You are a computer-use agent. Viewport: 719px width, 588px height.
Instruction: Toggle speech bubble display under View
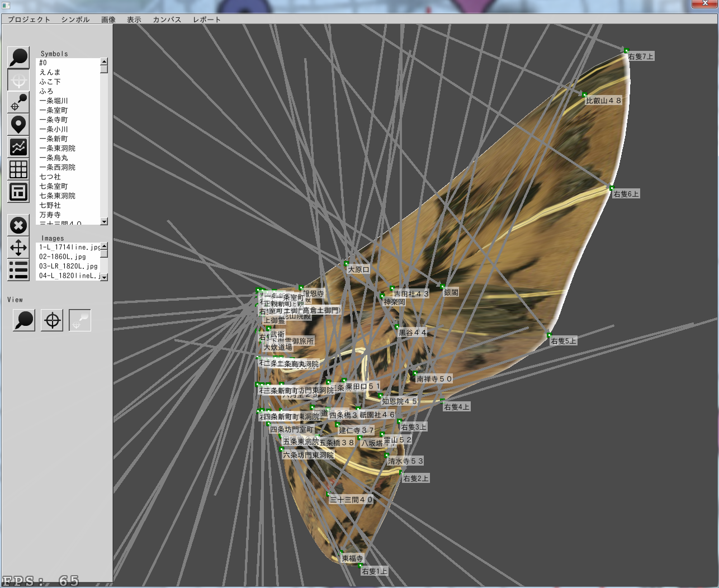[24, 320]
